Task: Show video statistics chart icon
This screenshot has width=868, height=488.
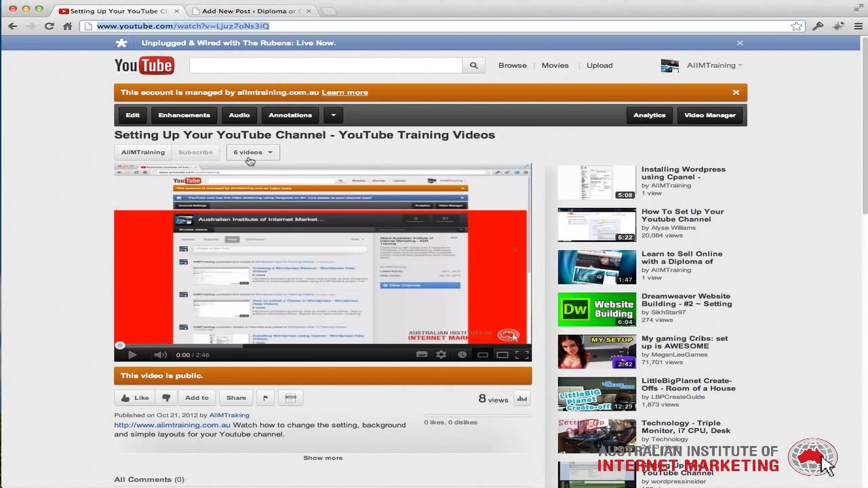Action: coord(521,399)
